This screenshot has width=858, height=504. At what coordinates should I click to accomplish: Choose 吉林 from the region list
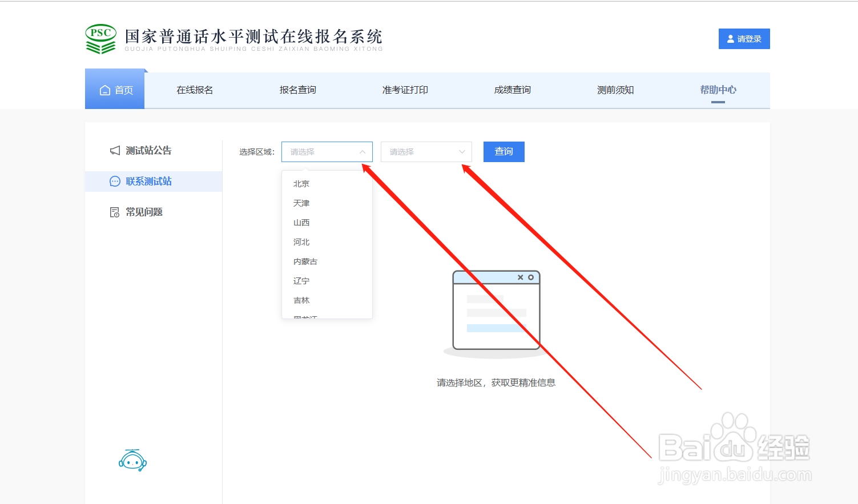(x=327, y=300)
